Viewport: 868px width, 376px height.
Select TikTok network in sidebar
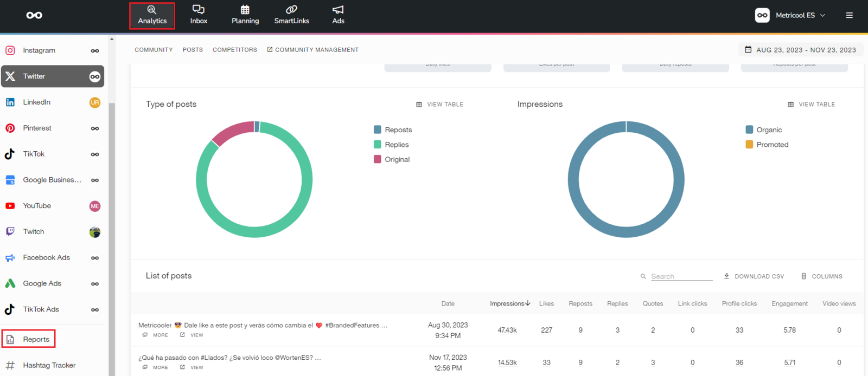(34, 154)
